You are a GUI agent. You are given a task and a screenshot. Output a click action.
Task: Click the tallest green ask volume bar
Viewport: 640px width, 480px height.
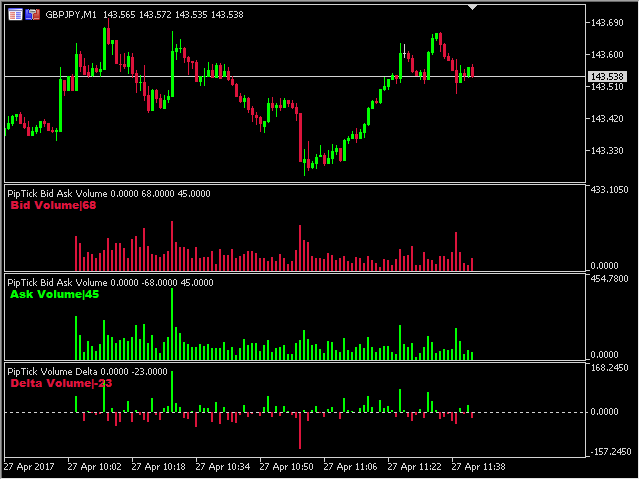[172, 324]
